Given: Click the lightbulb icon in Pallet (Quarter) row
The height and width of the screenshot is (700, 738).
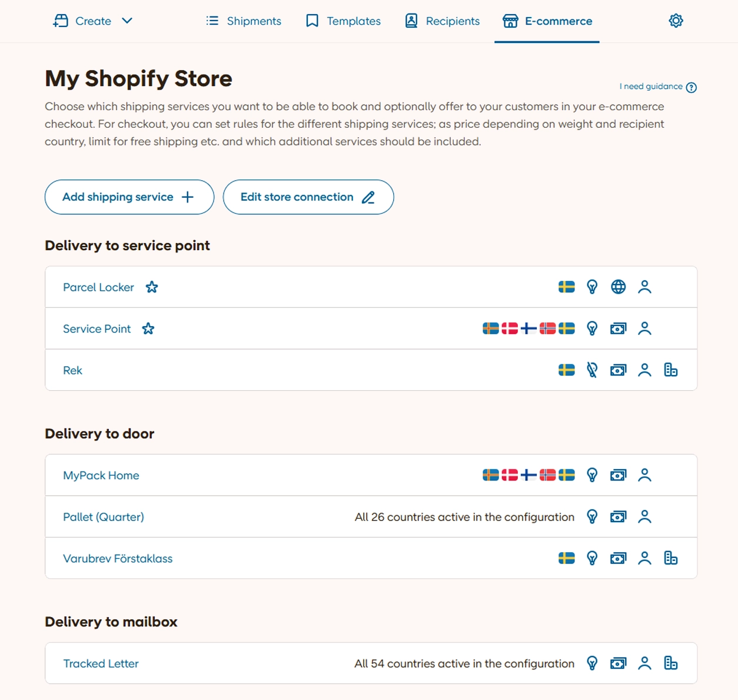Looking at the screenshot, I should click(x=592, y=517).
